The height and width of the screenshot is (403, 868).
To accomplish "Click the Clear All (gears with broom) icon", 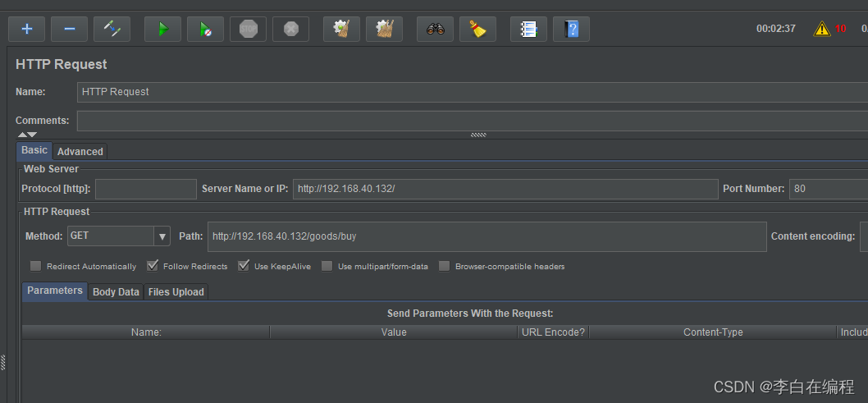I will tap(384, 29).
